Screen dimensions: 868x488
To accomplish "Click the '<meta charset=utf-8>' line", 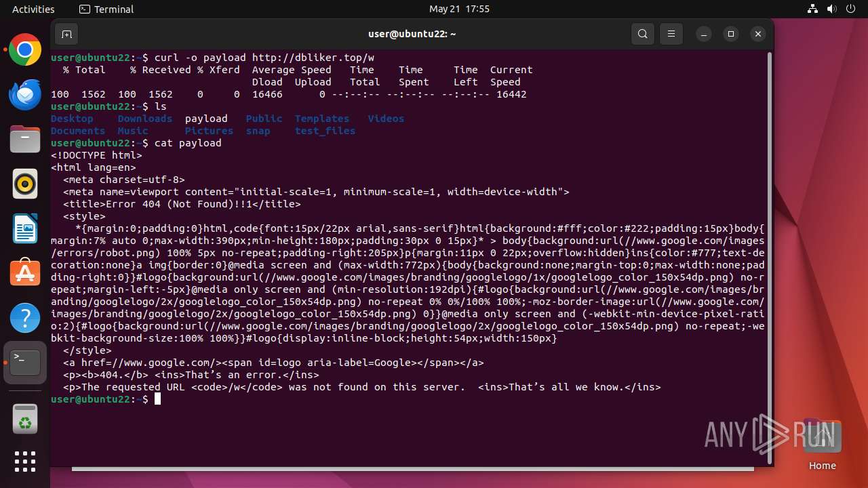I will [124, 180].
